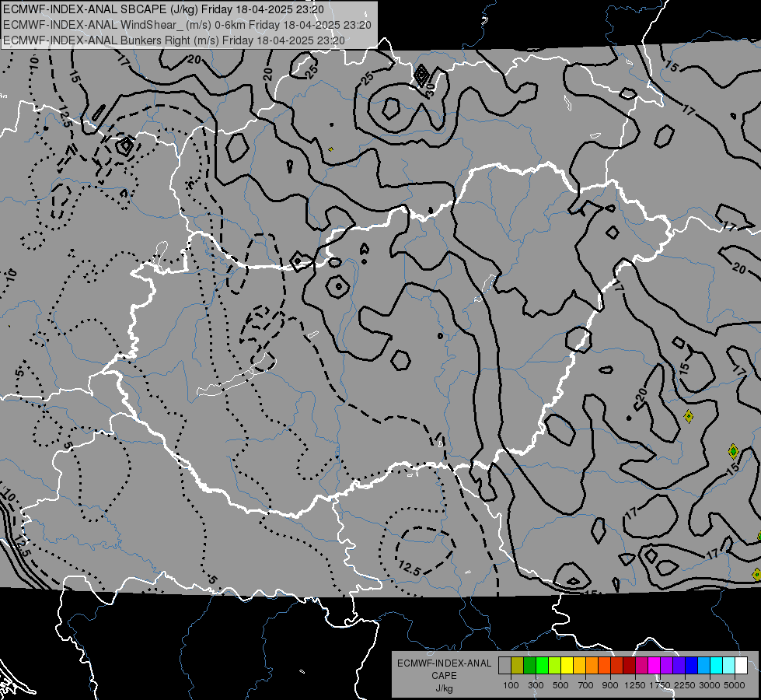Screen dimensions: 761x700
Task: Click the bright magenta legend swatch
Action: 655,666
